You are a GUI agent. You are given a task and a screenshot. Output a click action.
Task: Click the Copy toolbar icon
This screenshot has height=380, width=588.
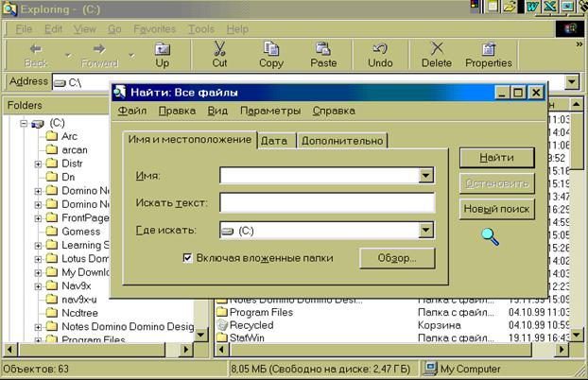[x=271, y=49]
